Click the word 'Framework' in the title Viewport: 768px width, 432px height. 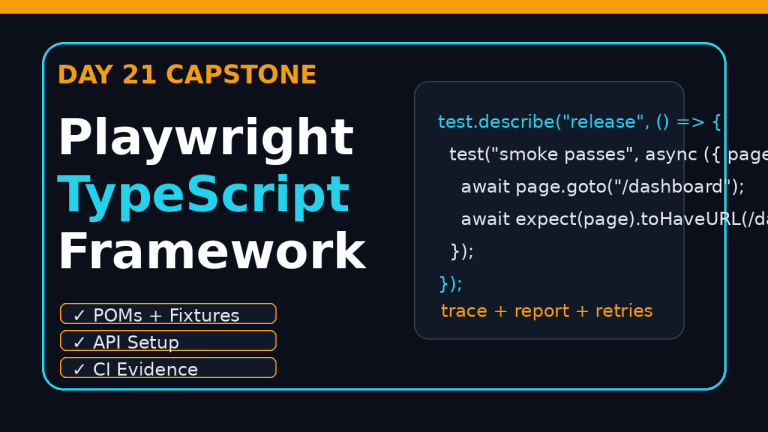212,251
